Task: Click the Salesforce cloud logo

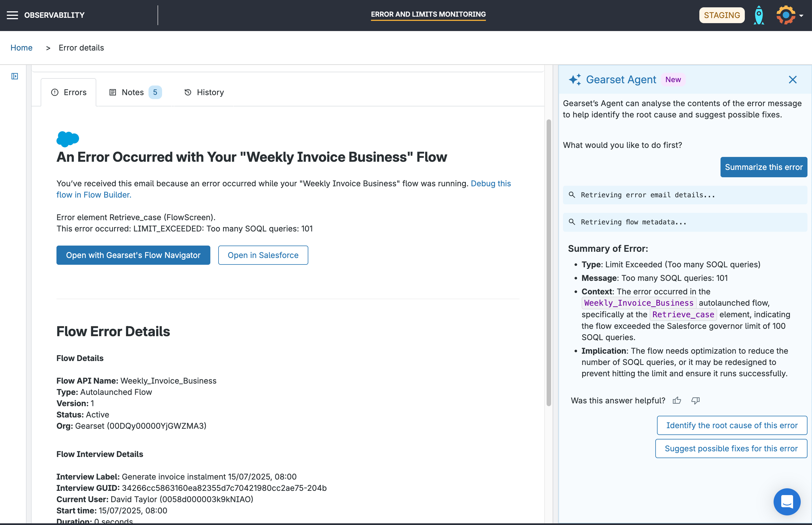Action: pos(67,139)
